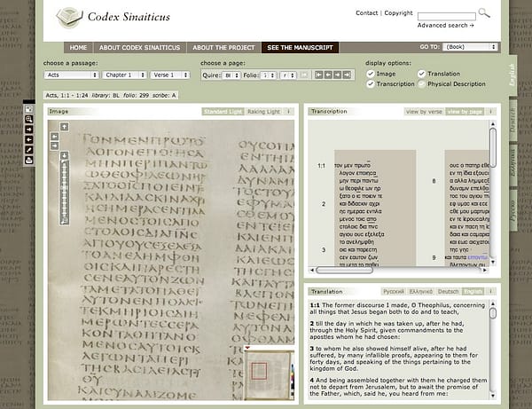Select the English side language tab
Screen dimensions: 532x409
[512, 75]
